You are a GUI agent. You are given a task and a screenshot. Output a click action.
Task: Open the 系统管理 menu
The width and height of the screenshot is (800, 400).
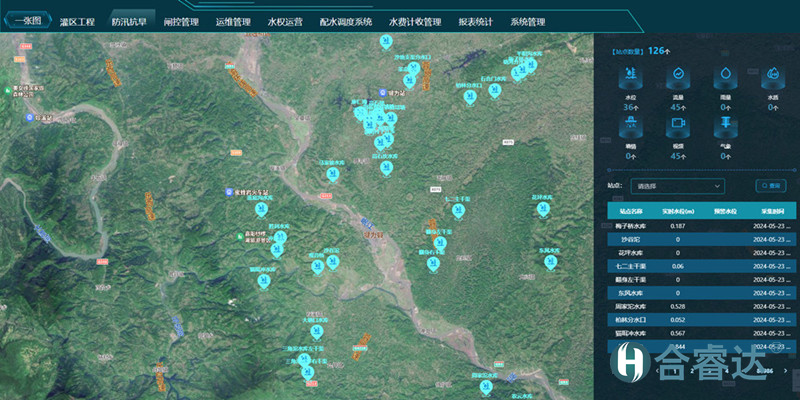528,21
